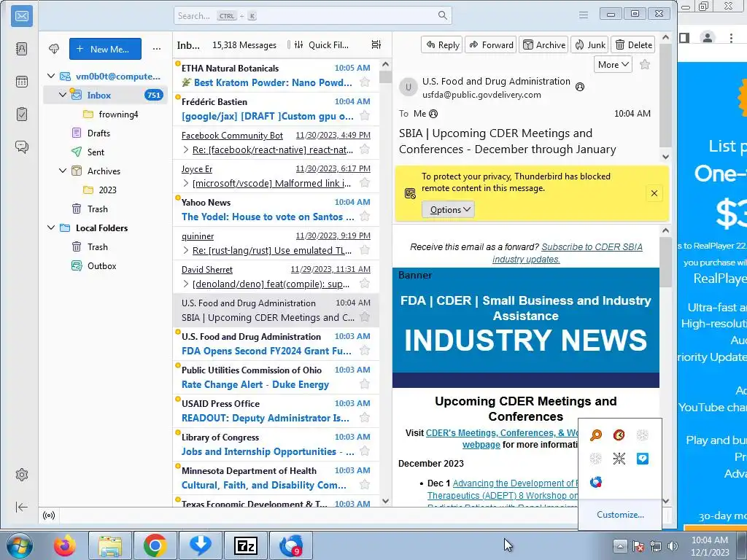This screenshot has width=747, height=560.
Task: Open Windows Explorer from the taskbar
Action: tap(110, 545)
